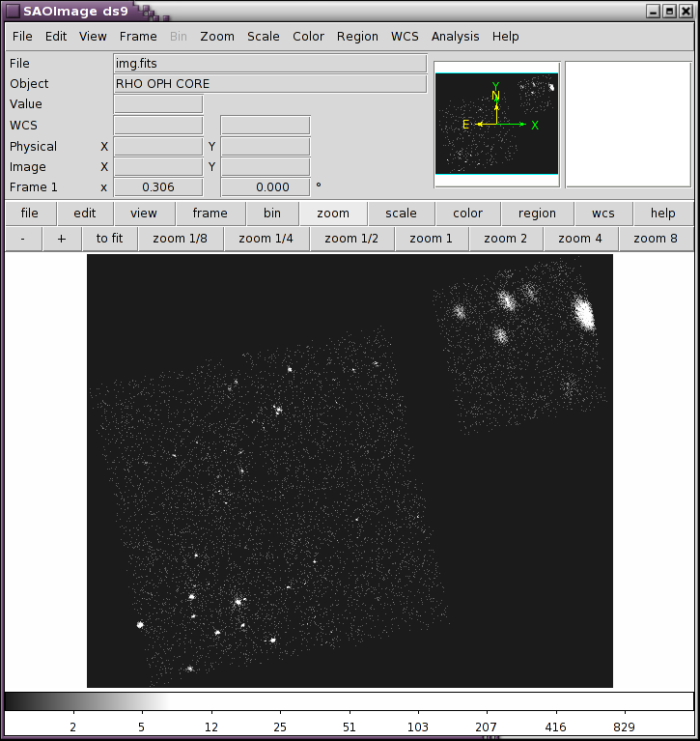Open the File menu
Image resolution: width=700 pixels, height=741 pixels.
click(x=21, y=36)
